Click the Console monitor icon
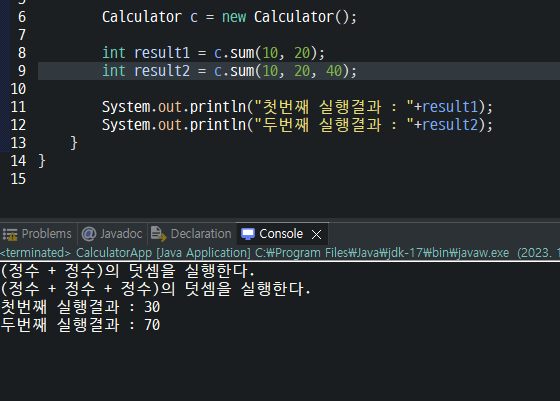Viewport: 560px width, 401px height. [248, 234]
